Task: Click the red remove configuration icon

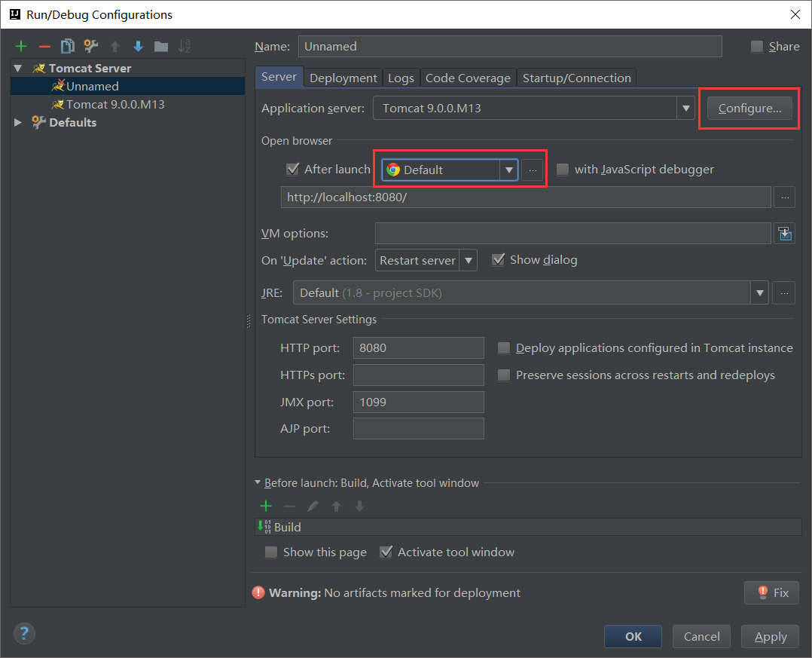Action: [x=44, y=47]
